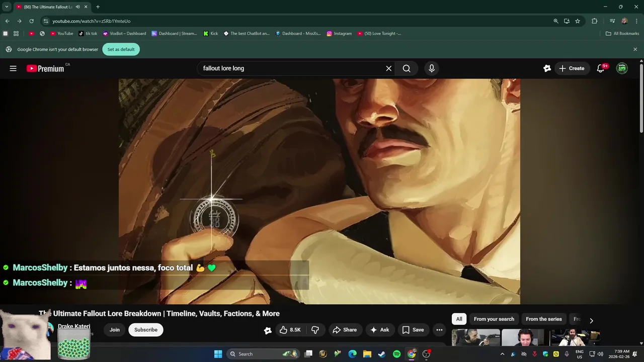Open more actions three-dot menu
The width and height of the screenshot is (644, 362).
[439, 330]
